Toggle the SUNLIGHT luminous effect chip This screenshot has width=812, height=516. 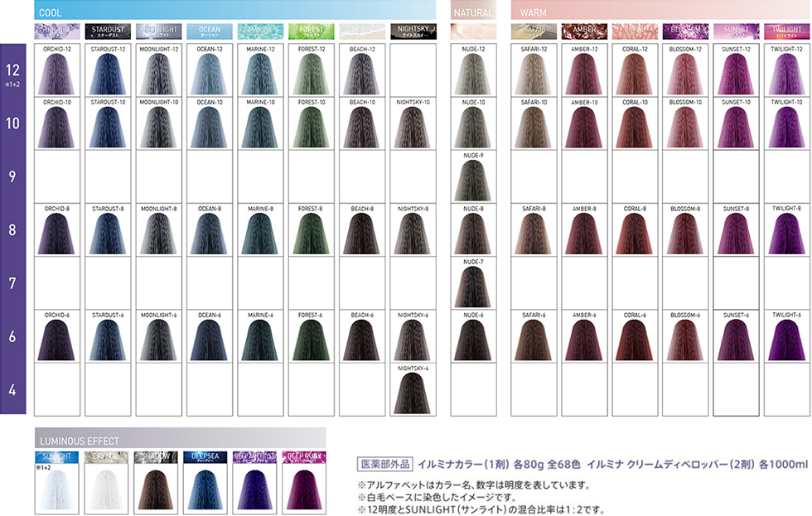click(x=55, y=456)
